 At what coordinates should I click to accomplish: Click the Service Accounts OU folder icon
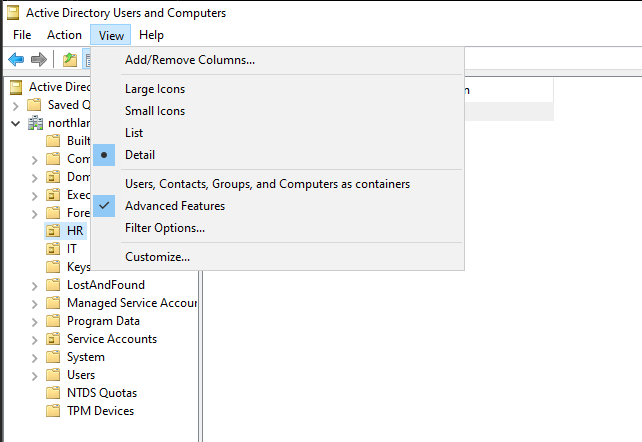(54, 339)
